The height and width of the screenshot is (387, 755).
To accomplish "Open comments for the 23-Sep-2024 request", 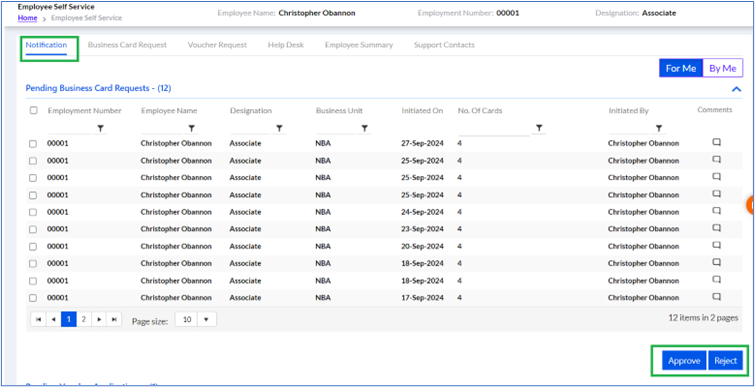I will point(716,228).
